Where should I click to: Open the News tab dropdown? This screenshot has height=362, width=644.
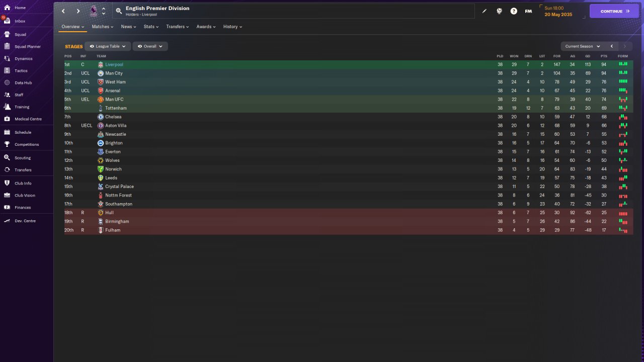click(128, 27)
